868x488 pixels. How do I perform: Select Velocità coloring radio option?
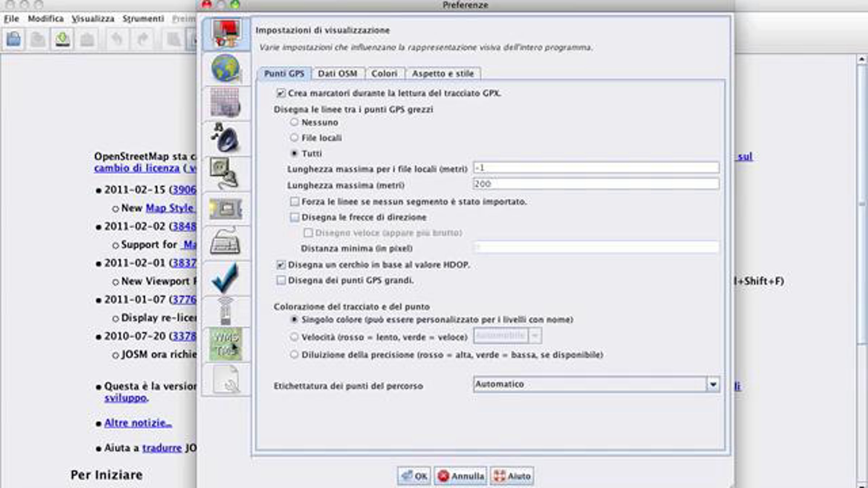coord(294,337)
